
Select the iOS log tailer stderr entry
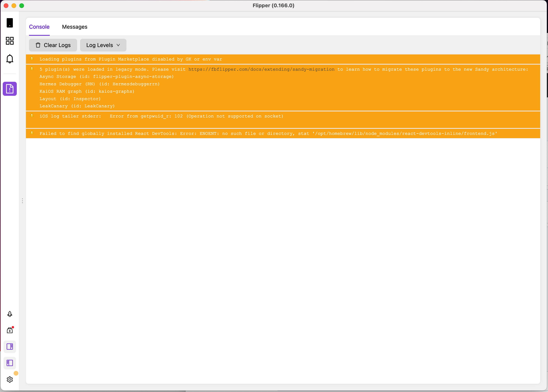click(x=161, y=116)
